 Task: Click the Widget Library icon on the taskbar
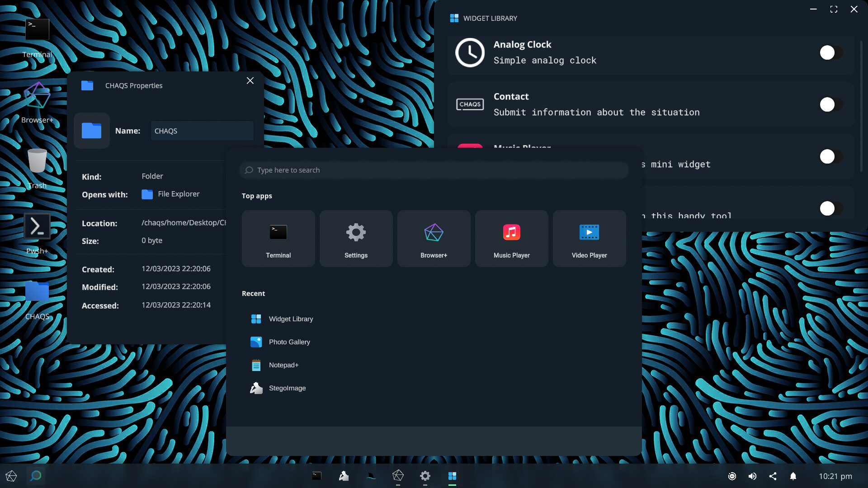tap(453, 476)
